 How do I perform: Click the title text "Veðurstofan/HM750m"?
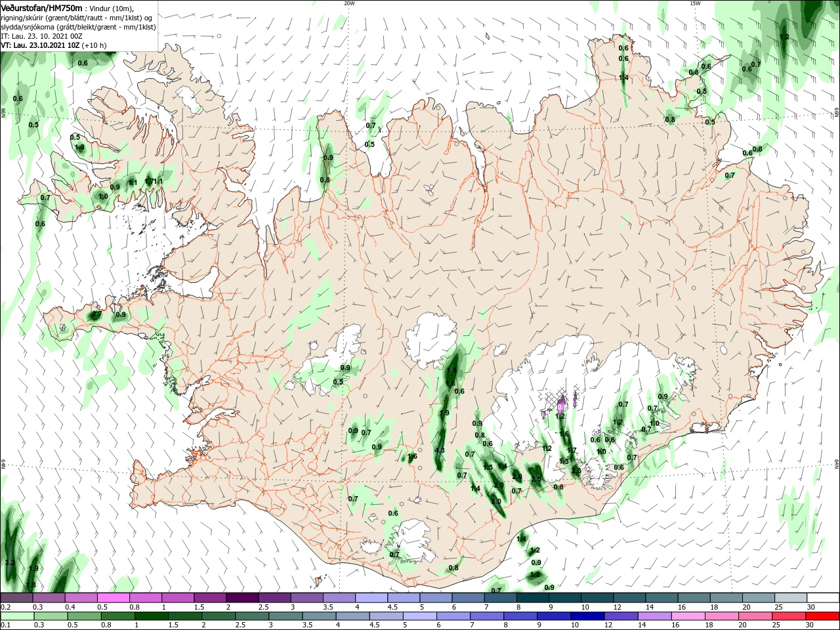pyautogui.click(x=41, y=8)
